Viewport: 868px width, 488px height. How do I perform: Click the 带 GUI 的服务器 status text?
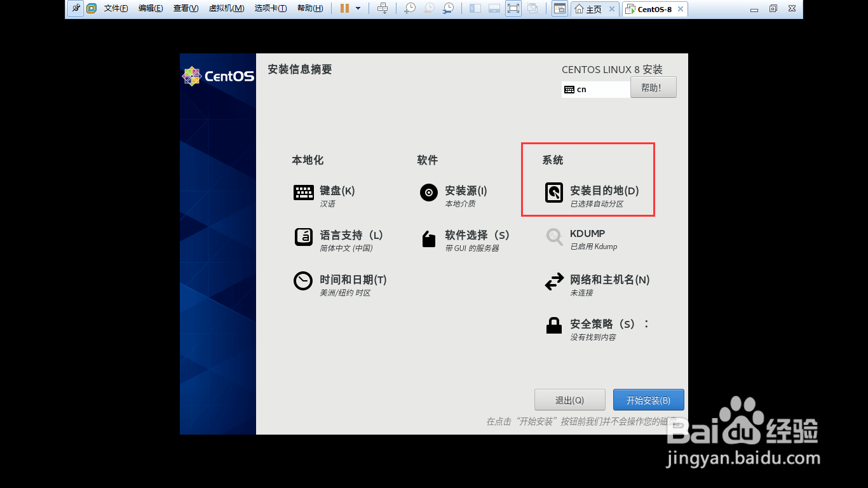point(472,248)
